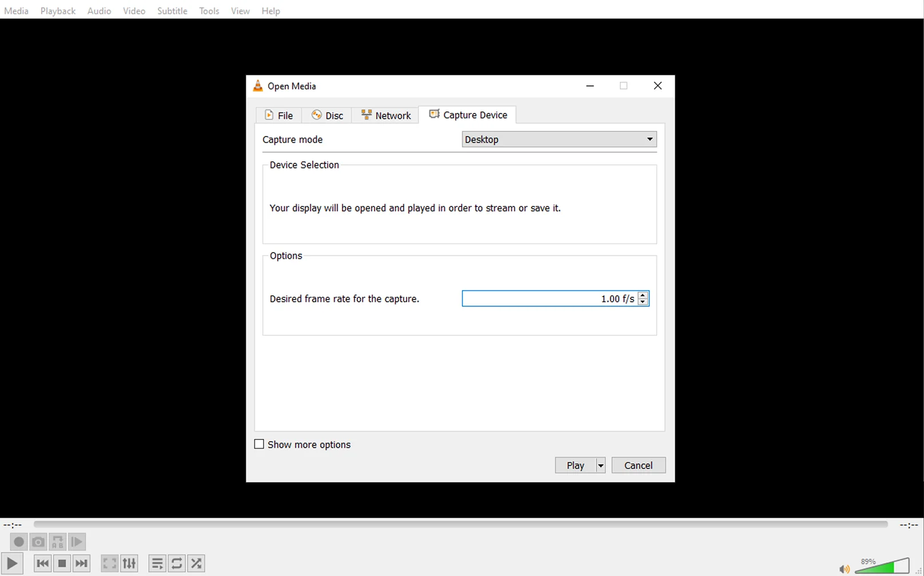Increase frame rate with the up arrow
924x576 pixels.
[643, 295]
